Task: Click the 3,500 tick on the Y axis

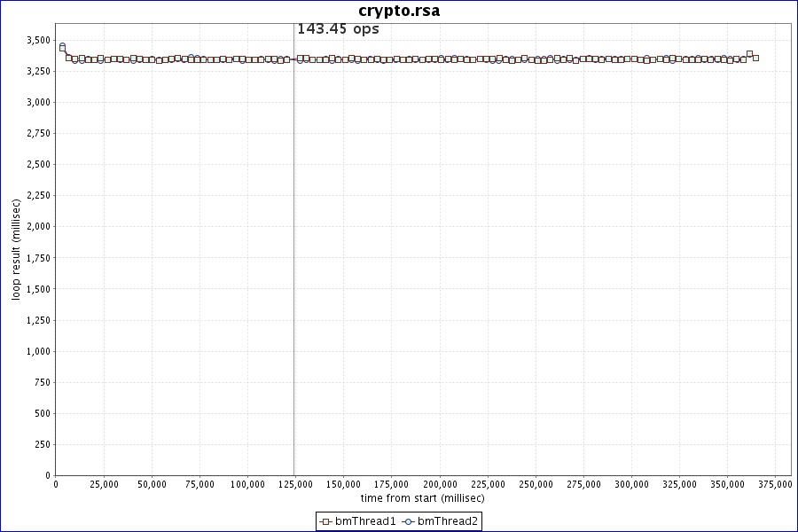Action: click(38, 40)
